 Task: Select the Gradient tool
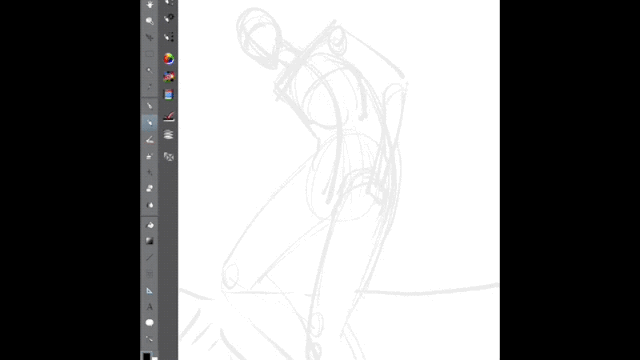[x=149, y=241]
